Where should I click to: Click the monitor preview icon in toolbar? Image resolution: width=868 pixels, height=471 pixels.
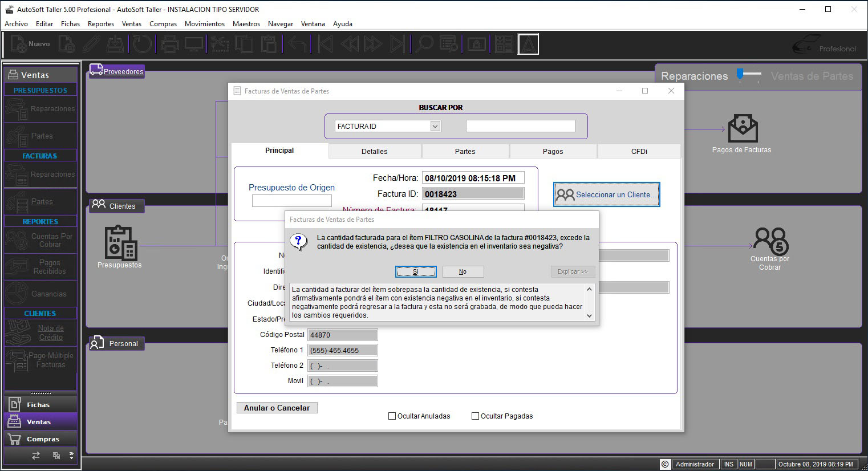pyautogui.click(x=194, y=44)
